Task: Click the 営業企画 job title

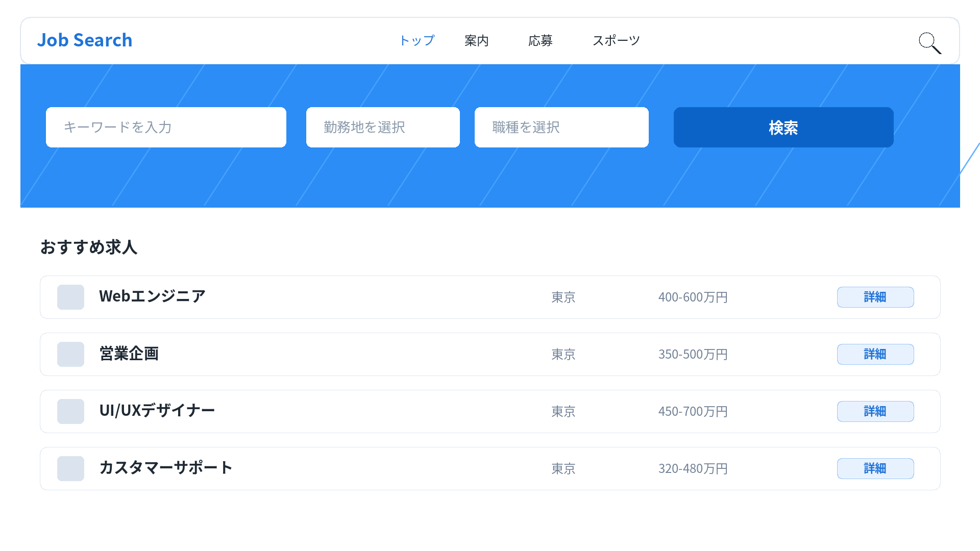Action: 129,354
